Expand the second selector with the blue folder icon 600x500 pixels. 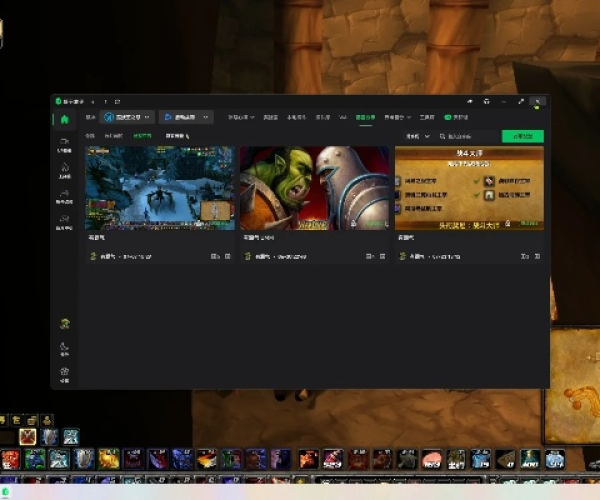tap(186, 117)
